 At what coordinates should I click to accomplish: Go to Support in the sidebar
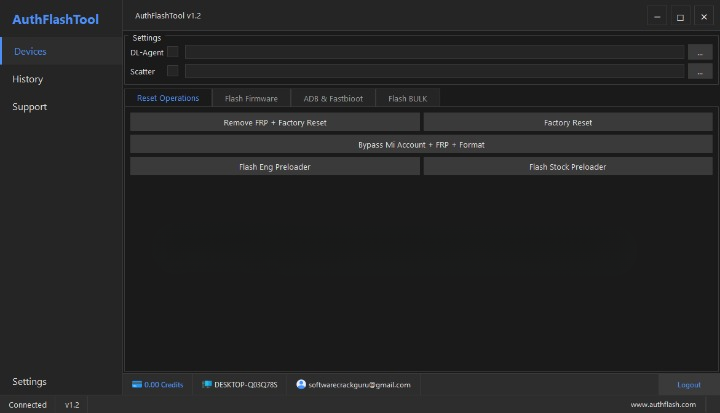click(x=30, y=107)
